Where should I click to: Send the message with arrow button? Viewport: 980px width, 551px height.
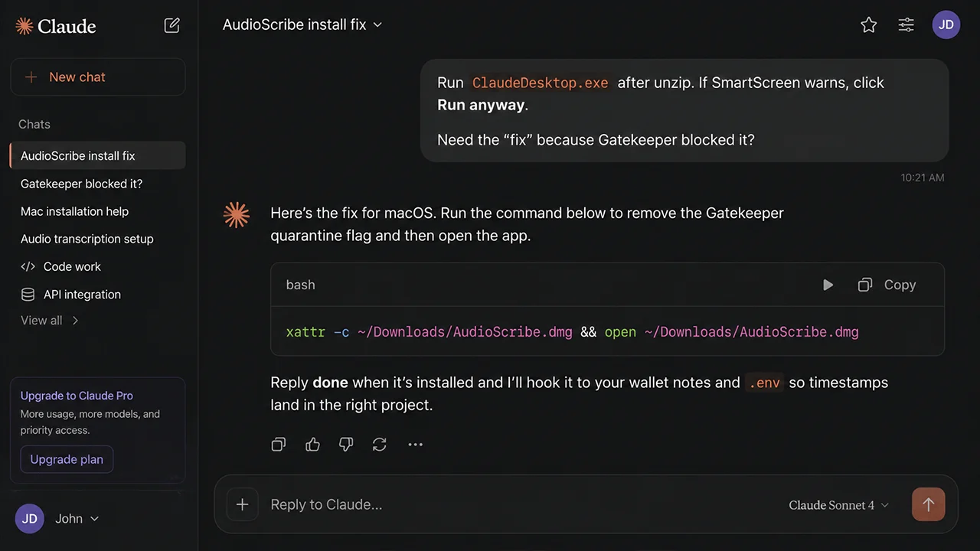pos(929,504)
